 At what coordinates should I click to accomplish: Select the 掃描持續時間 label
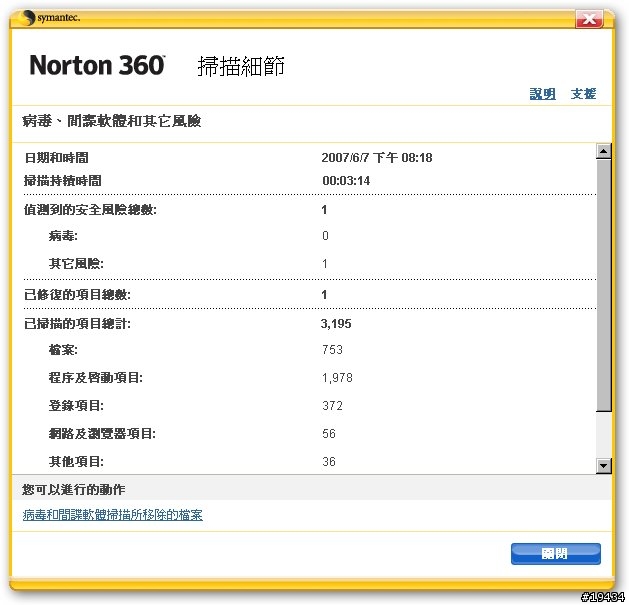[x=63, y=181]
